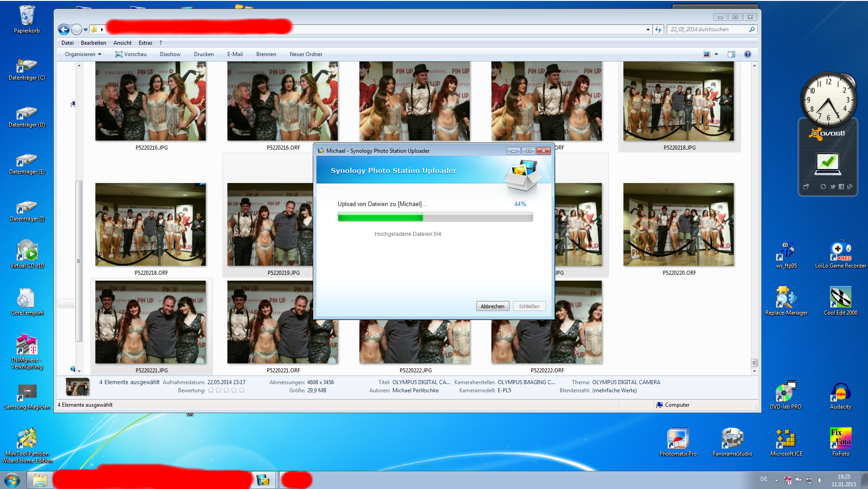Select thumbnail P5220220.ORF
Viewport: 868px width, 489px height.
tap(678, 225)
